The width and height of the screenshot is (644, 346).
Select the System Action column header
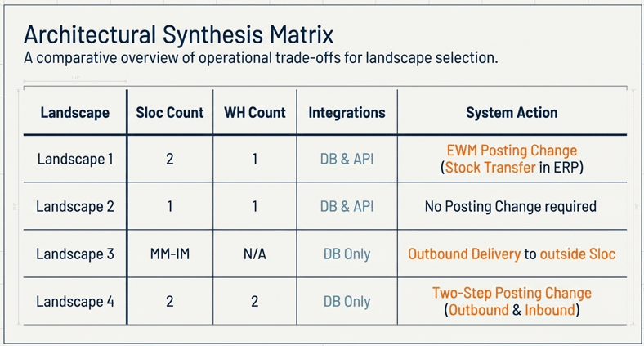point(512,113)
